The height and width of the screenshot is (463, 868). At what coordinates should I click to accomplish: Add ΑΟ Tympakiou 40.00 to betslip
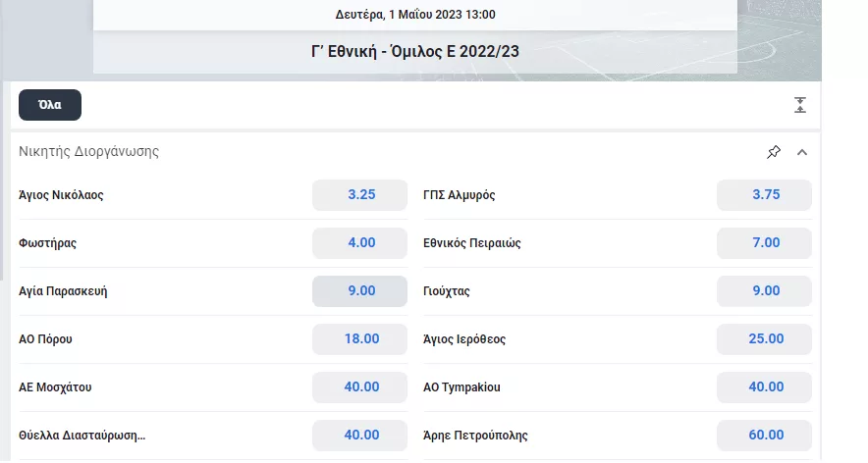[x=764, y=387]
